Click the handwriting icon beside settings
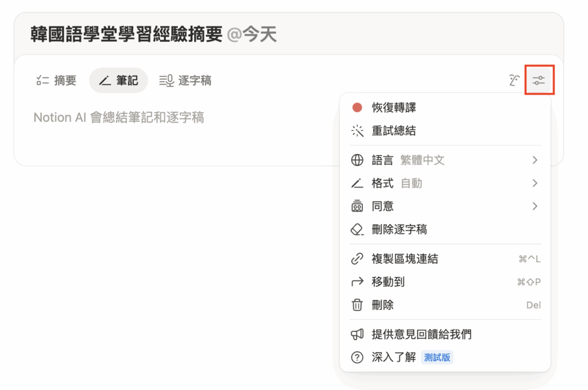 coord(514,81)
